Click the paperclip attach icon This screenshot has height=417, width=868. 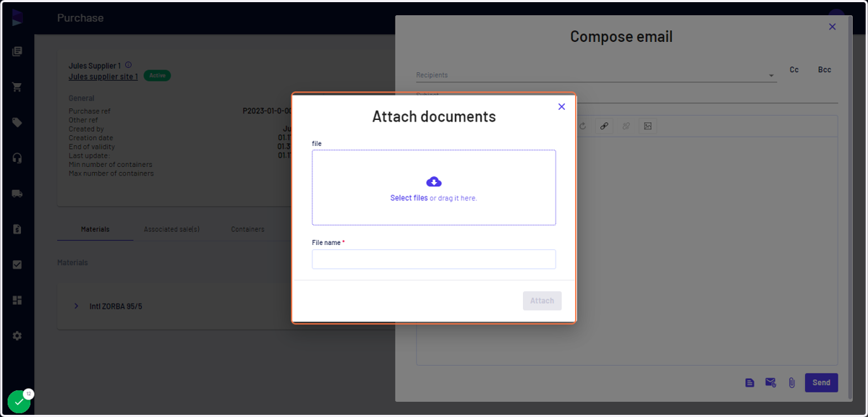pos(791,382)
